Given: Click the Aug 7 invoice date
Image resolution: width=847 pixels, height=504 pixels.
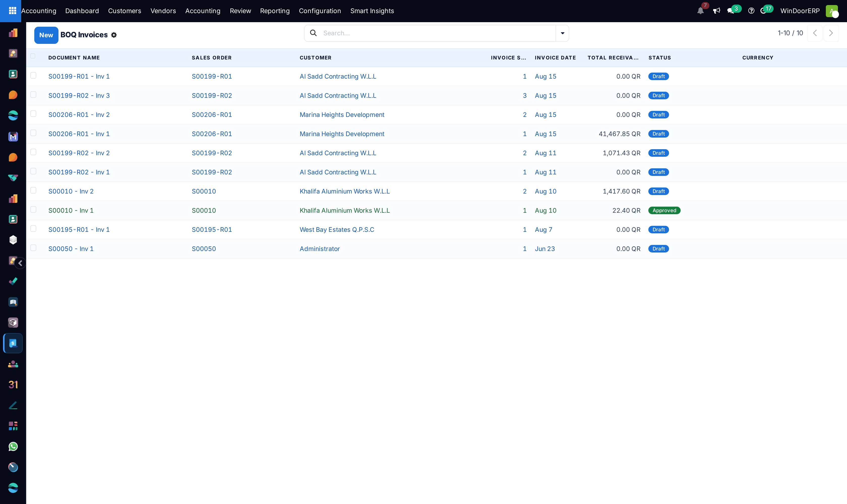Looking at the screenshot, I should [543, 230].
